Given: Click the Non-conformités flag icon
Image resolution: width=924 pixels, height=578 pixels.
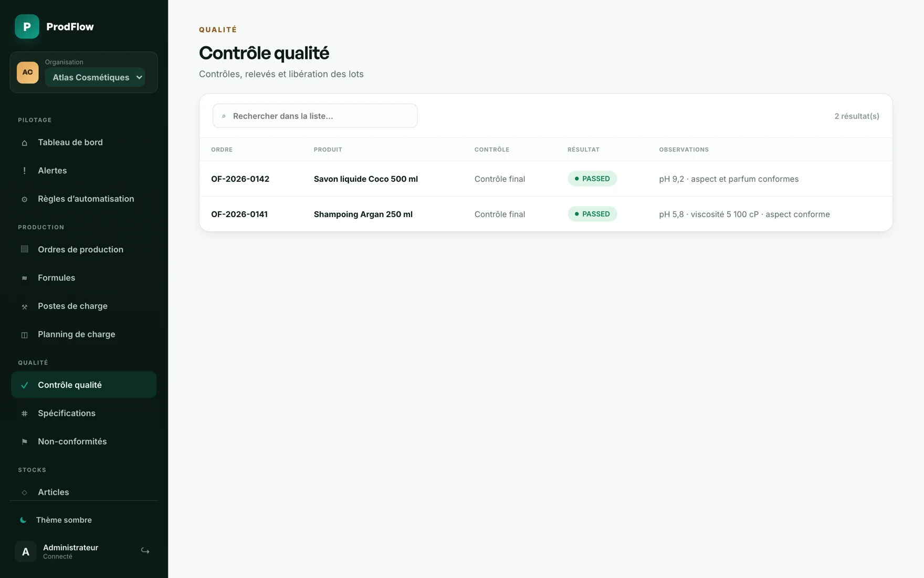Looking at the screenshot, I should [x=24, y=442].
